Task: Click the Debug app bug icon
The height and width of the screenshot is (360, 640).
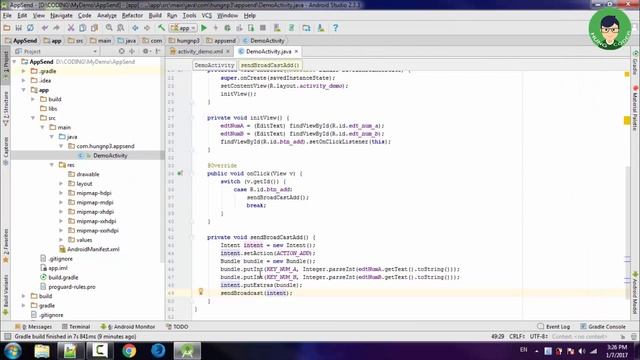Action: [227, 28]
